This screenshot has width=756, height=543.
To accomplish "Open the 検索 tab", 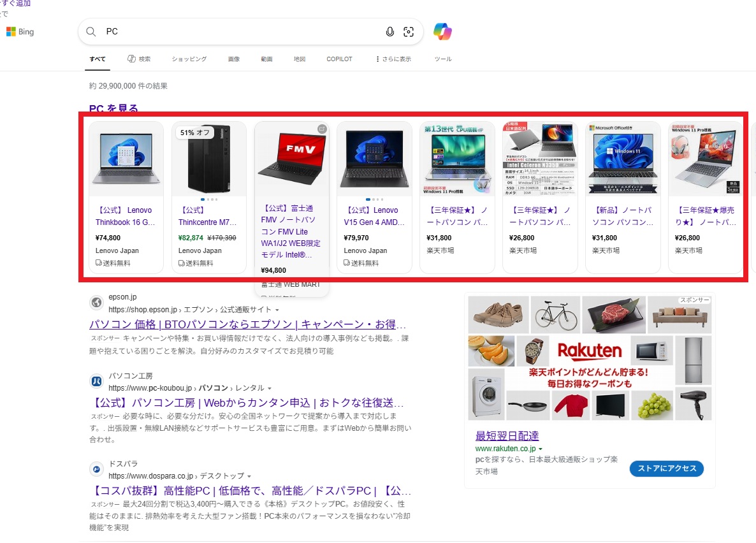I will [x=139, y=59].
